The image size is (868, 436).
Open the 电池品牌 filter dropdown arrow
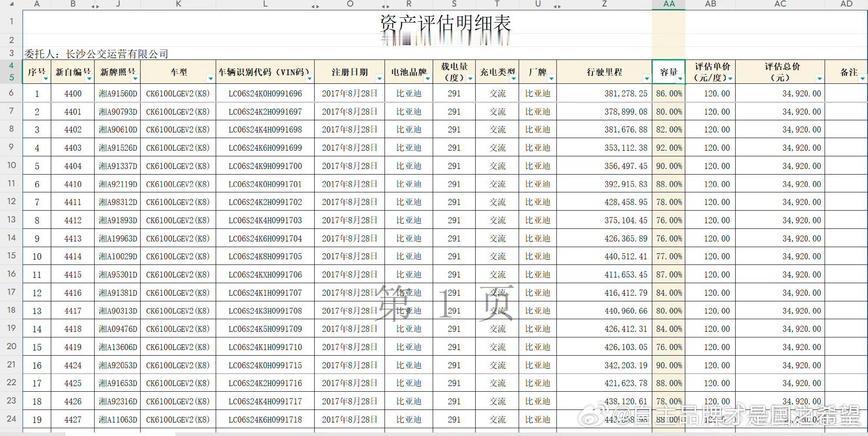click(427, 79)
